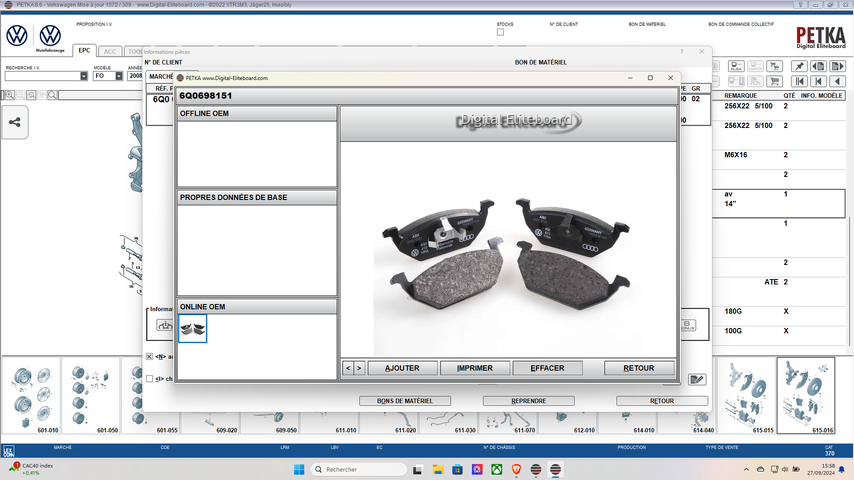Click the skip-back bar arrow icon
The image size is (854, 480).
pos(818,81)
